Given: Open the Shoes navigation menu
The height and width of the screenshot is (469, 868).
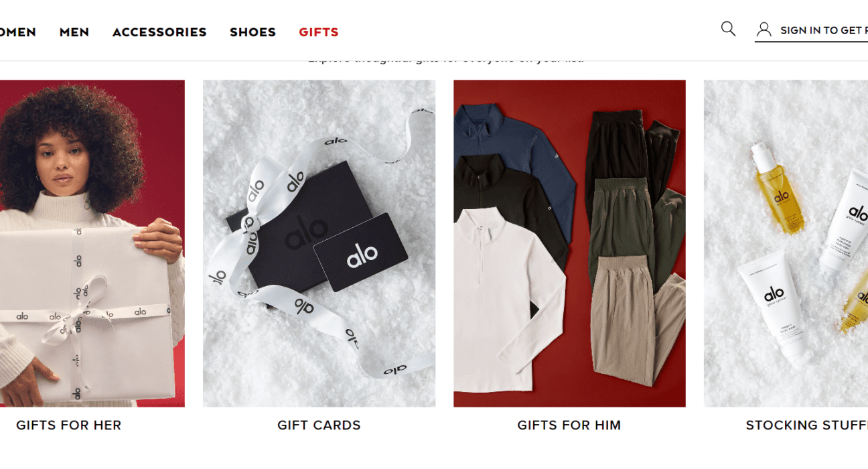Looking at the screenshot, I should pos(252,32).
